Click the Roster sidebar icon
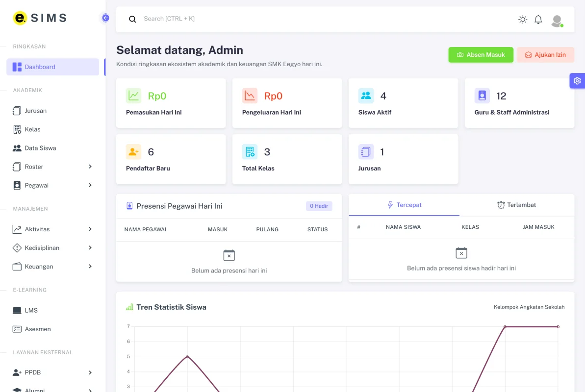 coord(17,167)
